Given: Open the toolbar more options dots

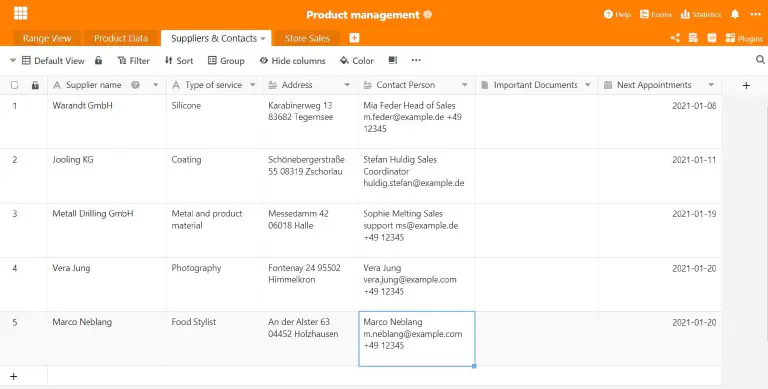Looking at the screenshot, I should click(x=416, y=60).
